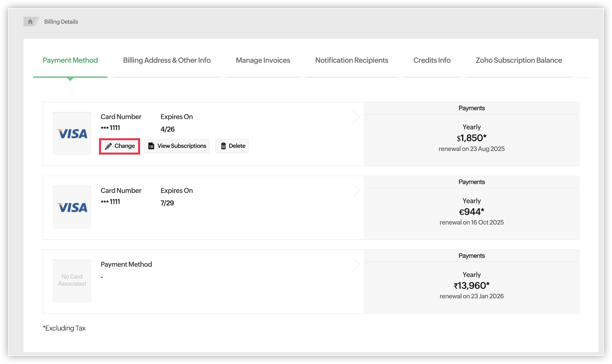This screenshot has width=612, height=364.
Task: Expand the chevron on the ₹13,960 payment row
Action: point(356,264)
